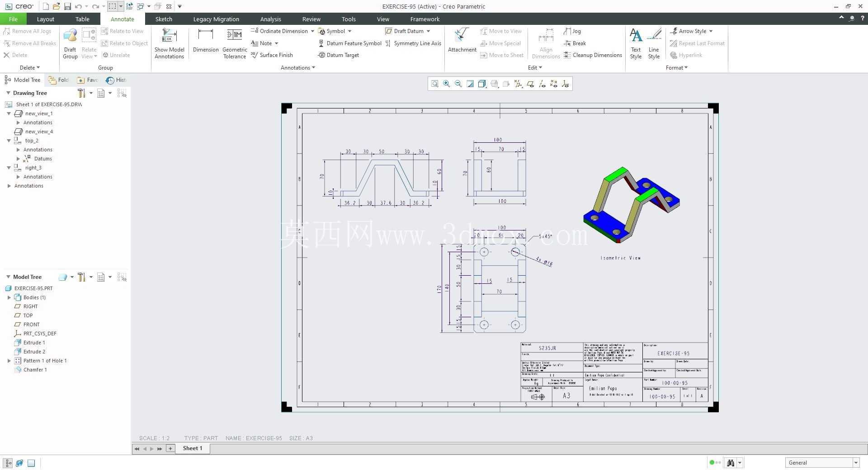Switch to the Sketch ribbon tab
This screenshot has height=470, width=868.
(x=164, y=19)
